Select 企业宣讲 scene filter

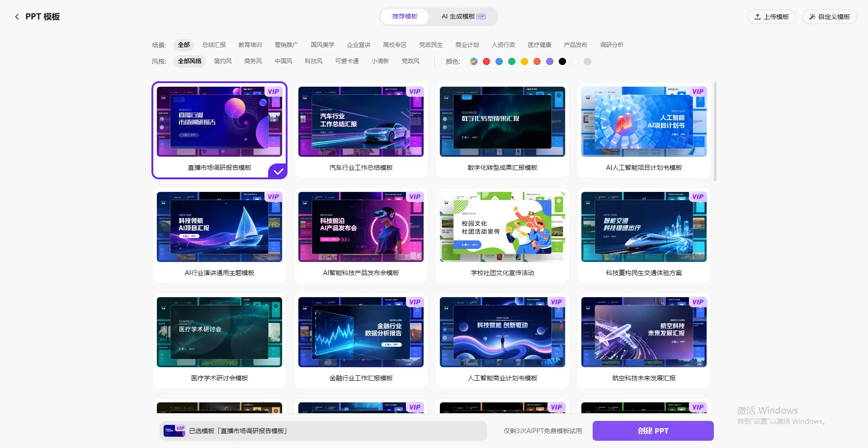359,45
